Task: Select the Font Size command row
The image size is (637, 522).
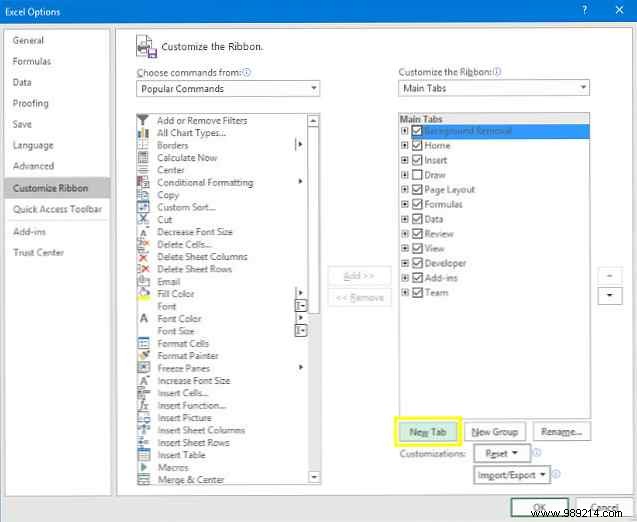Action: 222,331
